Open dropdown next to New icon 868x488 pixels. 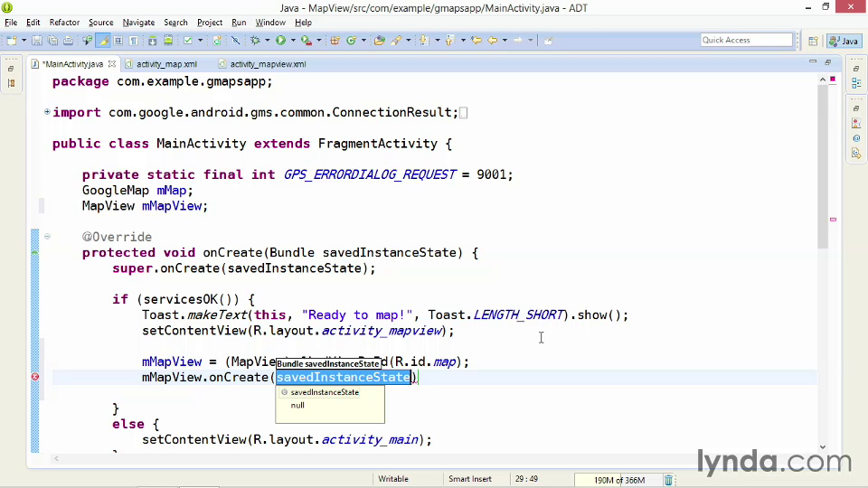24,41
